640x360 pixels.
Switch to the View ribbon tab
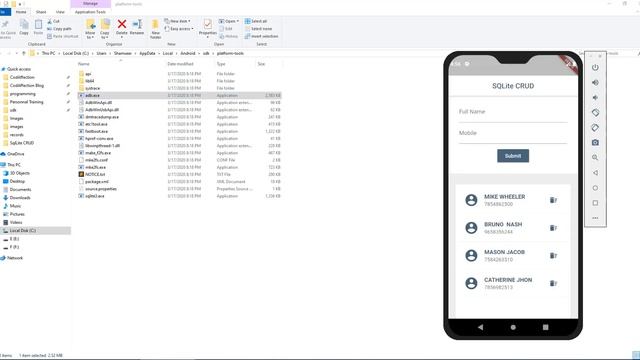point(60,12)
